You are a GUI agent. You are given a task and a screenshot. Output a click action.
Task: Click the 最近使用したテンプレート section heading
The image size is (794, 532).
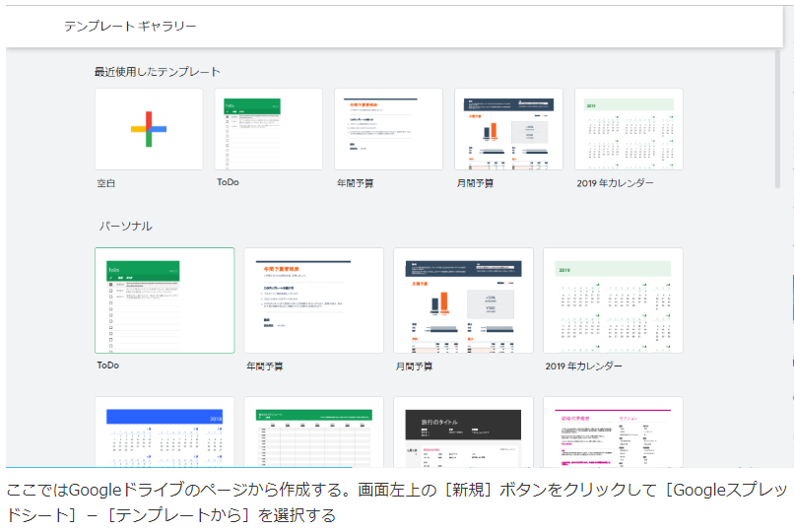click(x=157, y=72)
